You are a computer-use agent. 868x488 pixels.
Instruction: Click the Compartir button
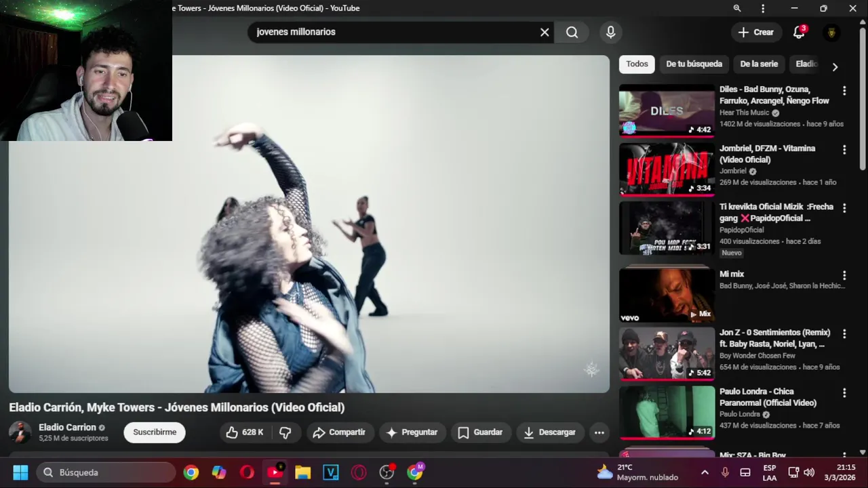(x=339, y=432)
